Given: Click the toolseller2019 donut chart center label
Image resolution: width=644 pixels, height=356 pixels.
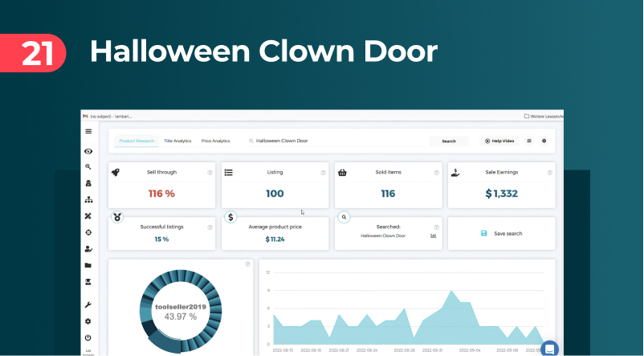Looking at the screenshot, I should point(181,307).
